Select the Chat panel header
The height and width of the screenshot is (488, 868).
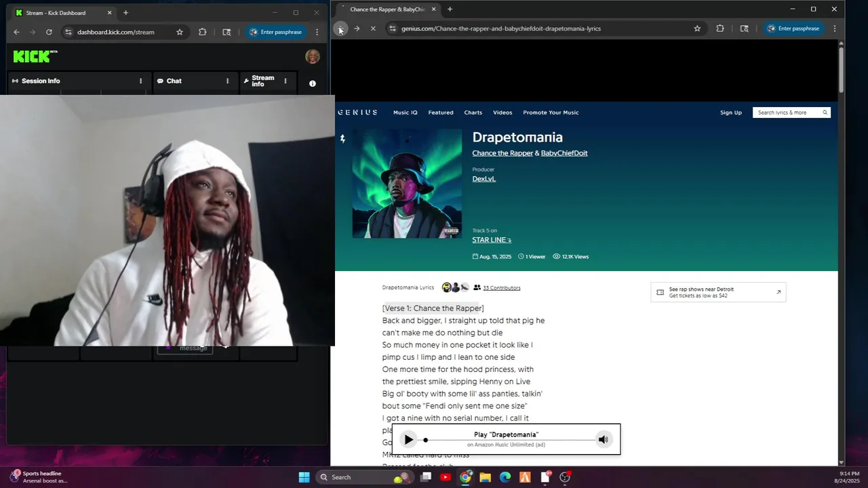coord(194,81)
